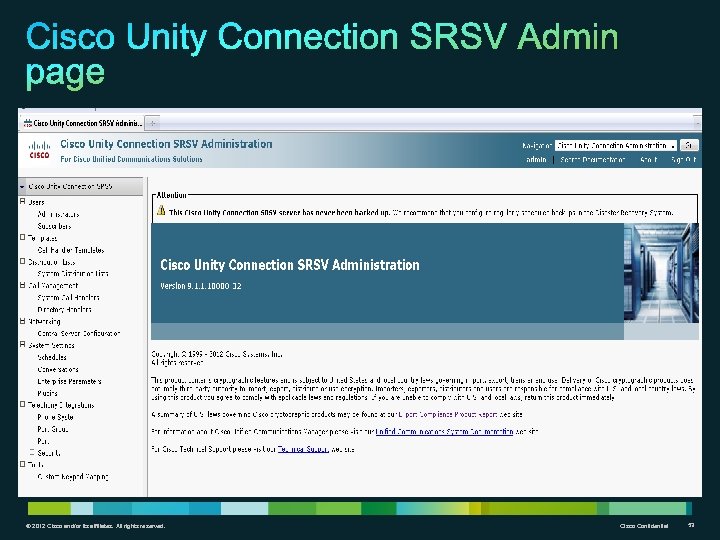The image size is (720, 540).
Task: Open Directory Handlers
Action: coord(64,309)
